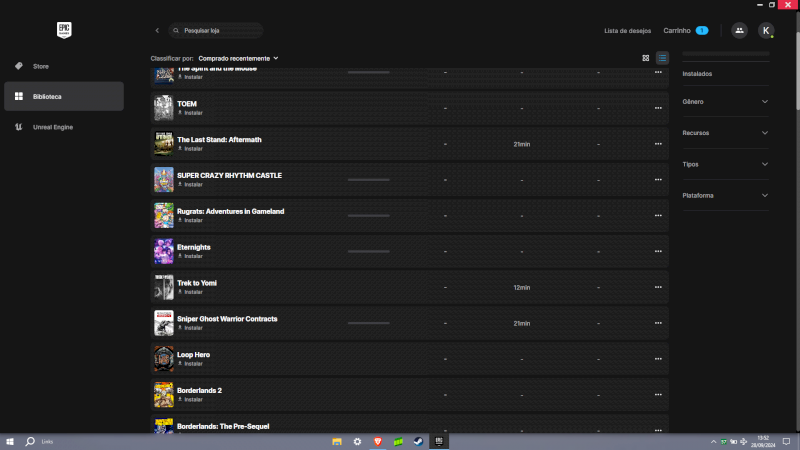Open the friends list icon

coord(739,31)
